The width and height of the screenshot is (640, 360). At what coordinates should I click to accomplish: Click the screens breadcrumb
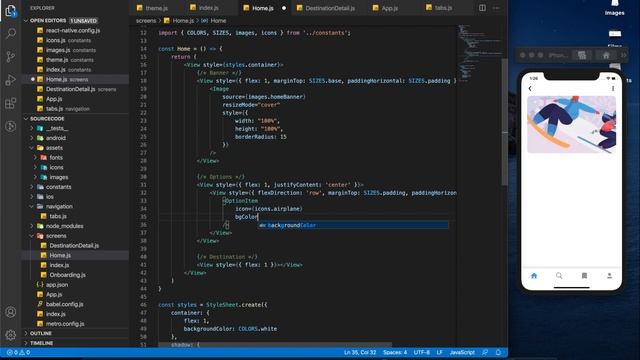146,20
